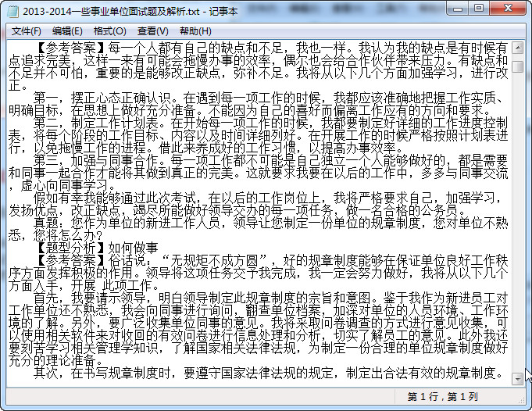The image size is (532, 411).
Task: Minimize the Notepad window
Action: (457, 9)
